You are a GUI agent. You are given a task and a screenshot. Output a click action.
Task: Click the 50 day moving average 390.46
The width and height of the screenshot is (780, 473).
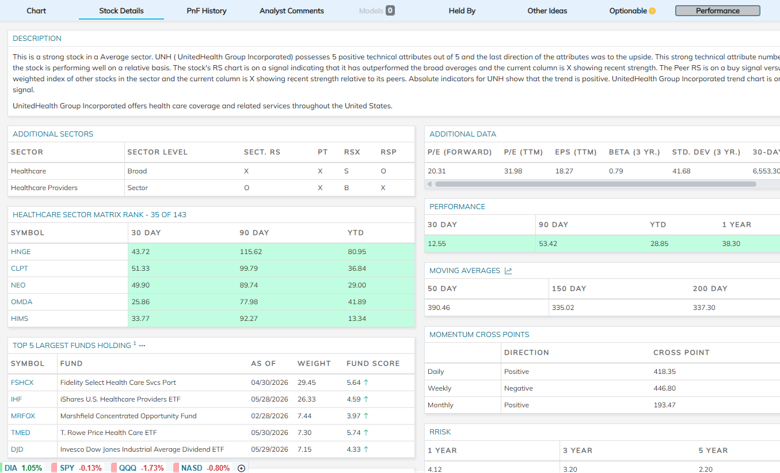point(439,308)
